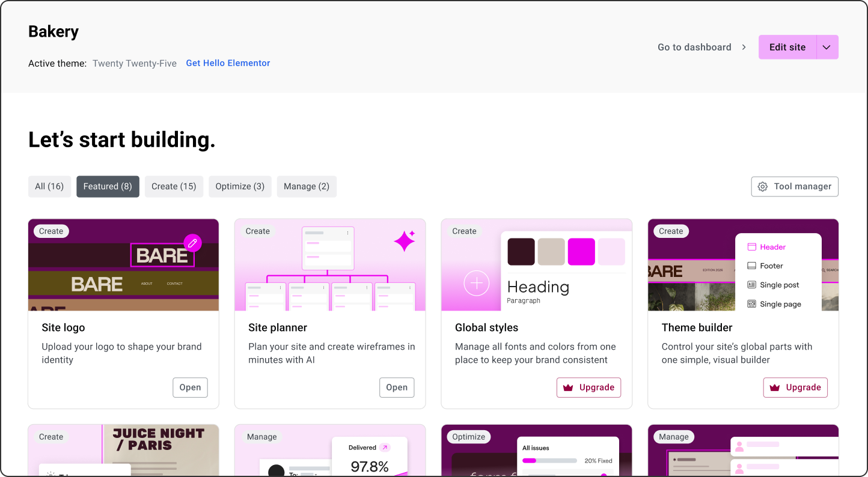The width and height of the screenshot is (868, 477).
Task: Click the Site planner card title
Action: pos(278,327)
